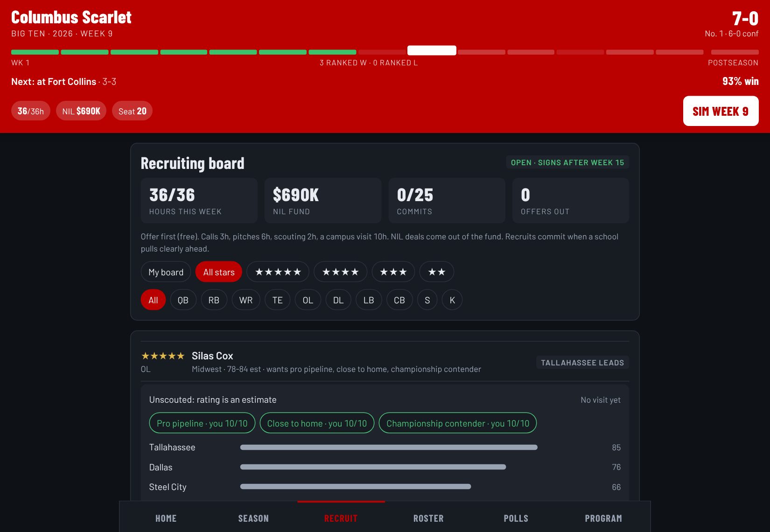Click the Dallas interest bar
Screen dimensions: 770x532
click(x=373, y=467)
